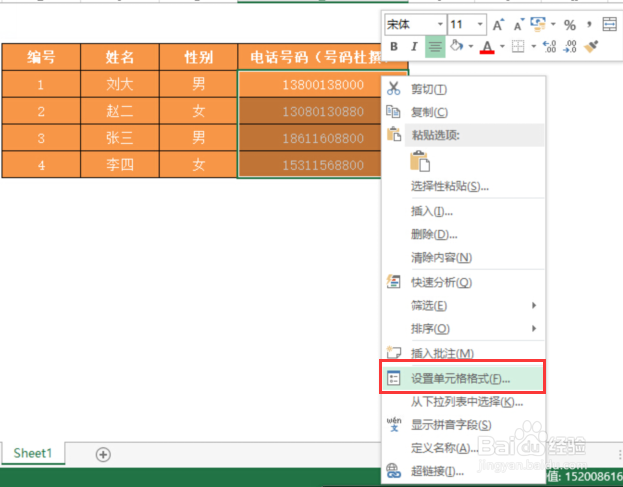Viewport: 623px width, 487px height.
Task: Open 设置单元格格式(F)... menu item
Action: tap(463, 378)
